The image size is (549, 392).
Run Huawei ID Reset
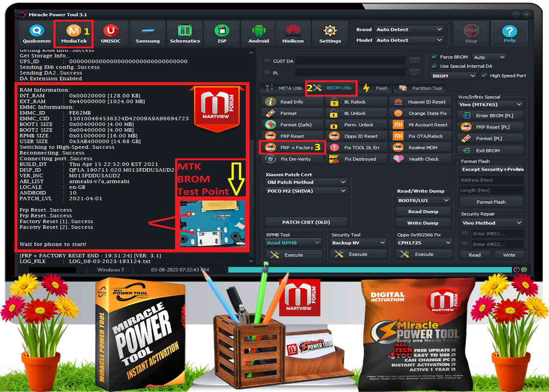tap(421, 102)
